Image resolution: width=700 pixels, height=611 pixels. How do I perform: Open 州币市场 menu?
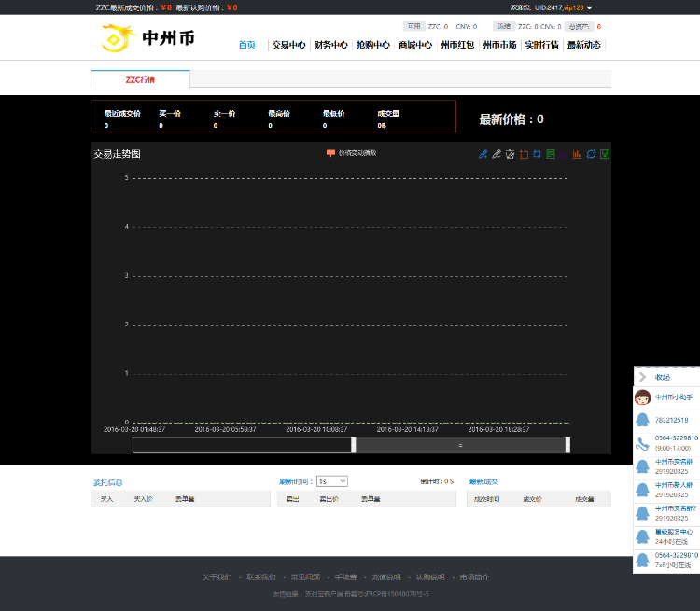(499, 45)
